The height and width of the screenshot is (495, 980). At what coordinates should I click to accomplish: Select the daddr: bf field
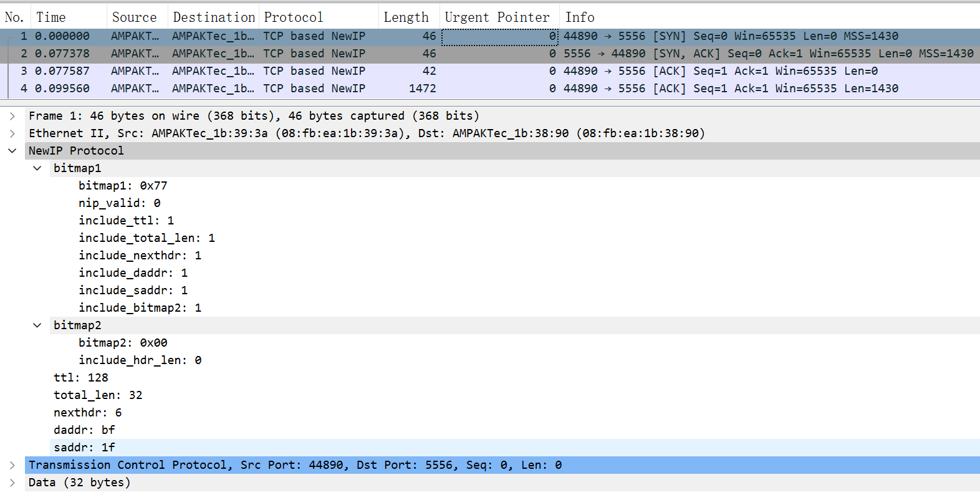click(84, 430)
